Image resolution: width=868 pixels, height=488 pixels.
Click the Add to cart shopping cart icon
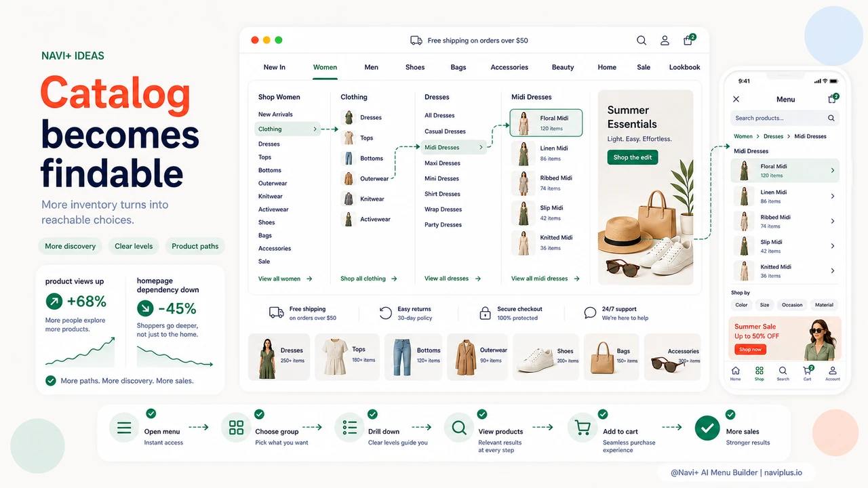tap(583, 428)
